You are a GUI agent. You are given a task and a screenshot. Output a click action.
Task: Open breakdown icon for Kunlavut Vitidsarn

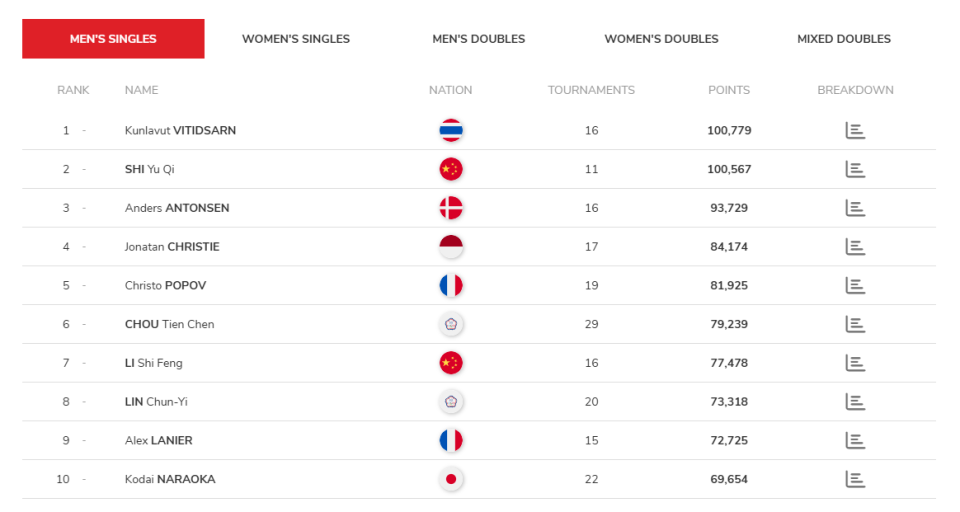(855, 131)
